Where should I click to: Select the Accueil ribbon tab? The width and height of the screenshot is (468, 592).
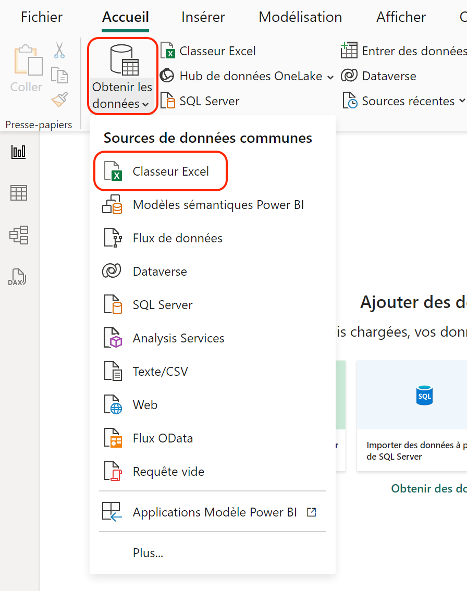(125, 17)
